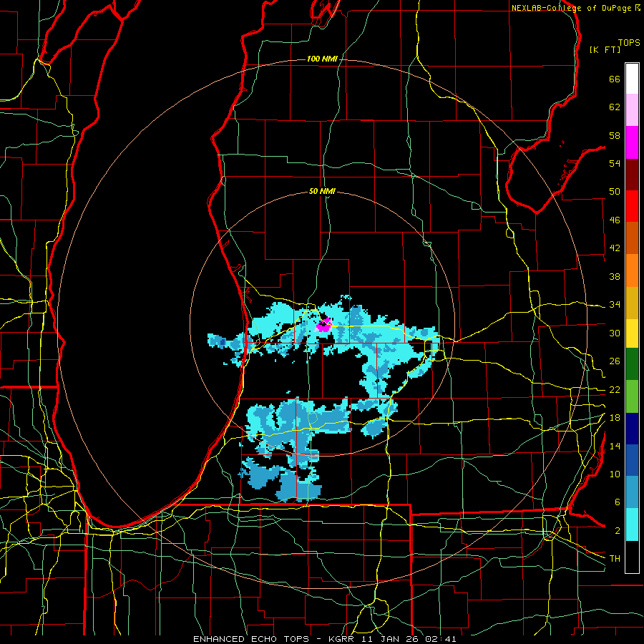Viewport: 644px width, 644px height.
Task: Click the magenta 58 kft legend swatch
Action: tap(632, 142)
